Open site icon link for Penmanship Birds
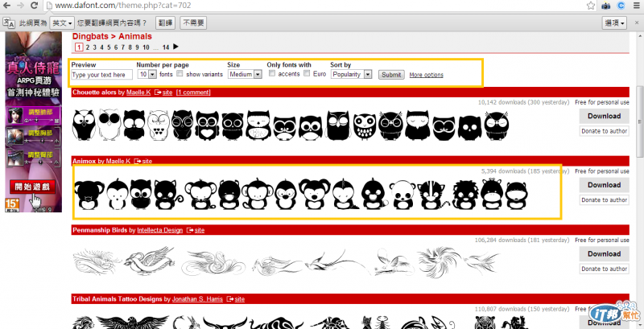 (x=190, y=230)
